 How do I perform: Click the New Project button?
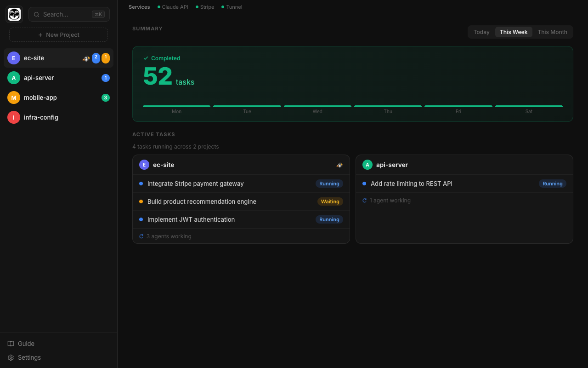(58, 35)
